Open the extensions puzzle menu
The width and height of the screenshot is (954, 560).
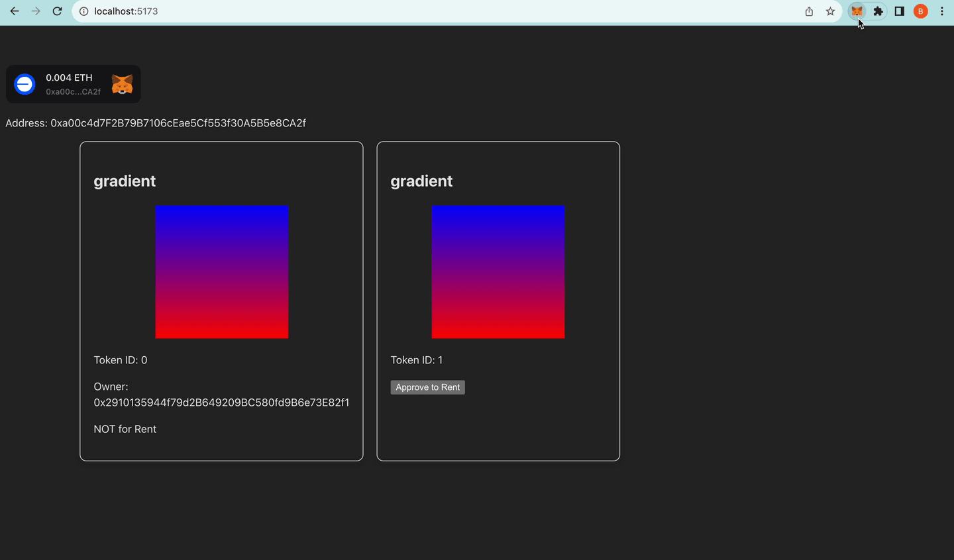pos(878,11)
